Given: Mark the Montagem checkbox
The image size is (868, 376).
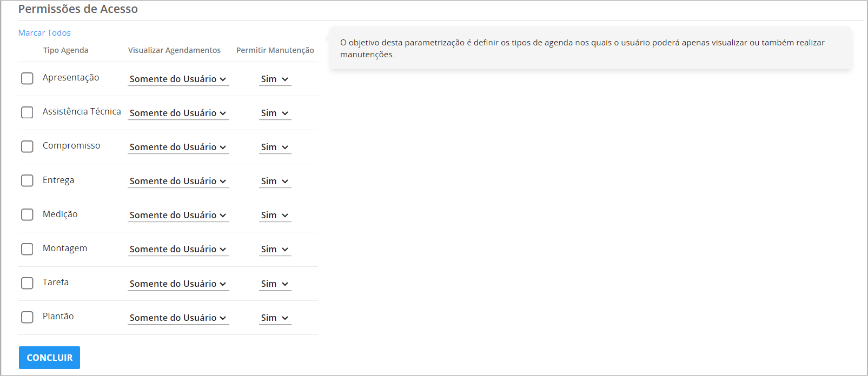Looking at the screenshot, I should click(x=27, y=249).
